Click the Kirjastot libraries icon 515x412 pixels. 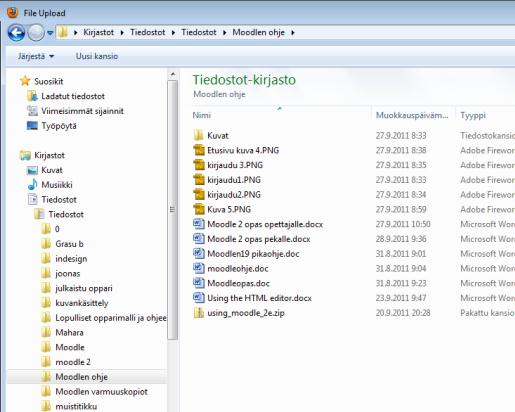pyautogui.click(x=25, y=155)
